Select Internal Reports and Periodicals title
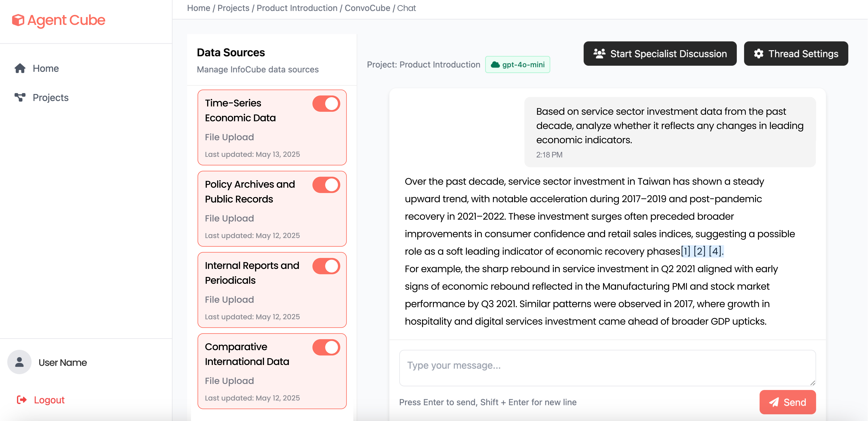868x421 pixels. coord(252,273)
